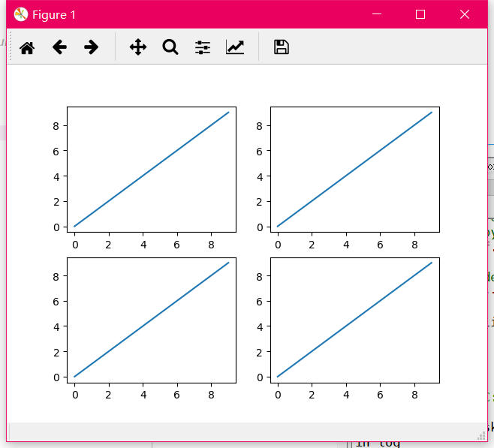Screen dimensions: 494x448
Task: Click the bottom-right subplot blue line
Action: point(355,320)
